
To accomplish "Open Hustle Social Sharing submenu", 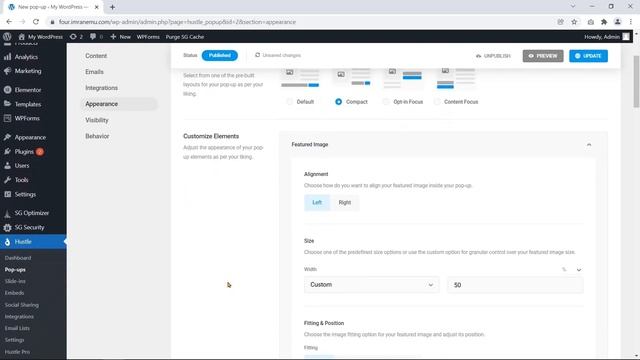I will 22,305.
